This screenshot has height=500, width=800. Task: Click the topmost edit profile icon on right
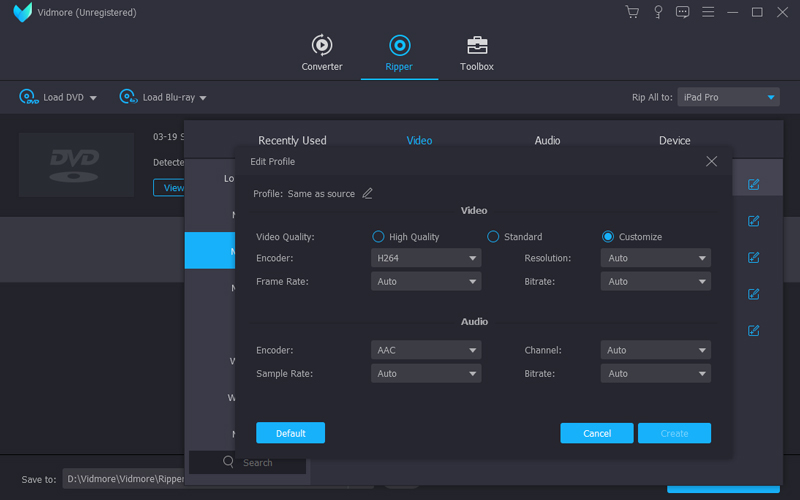(x=753, y=185)
